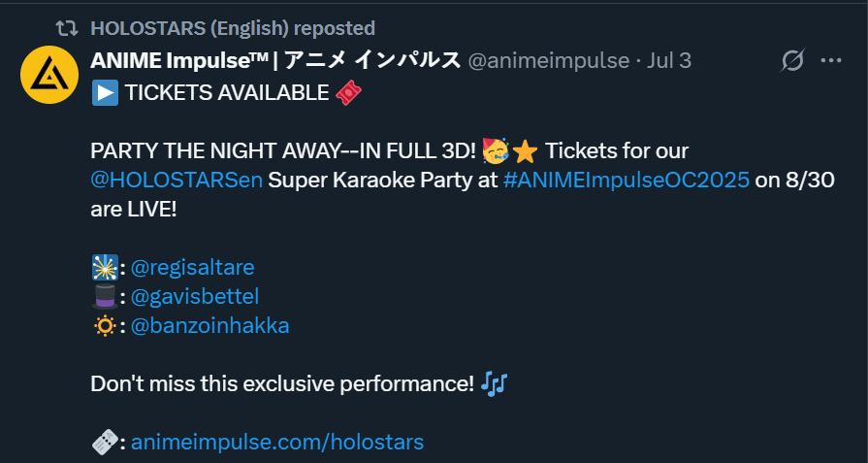Click the Jul 3 timestamp
Viewport: 868px width, 463px height.
[668, 60]
